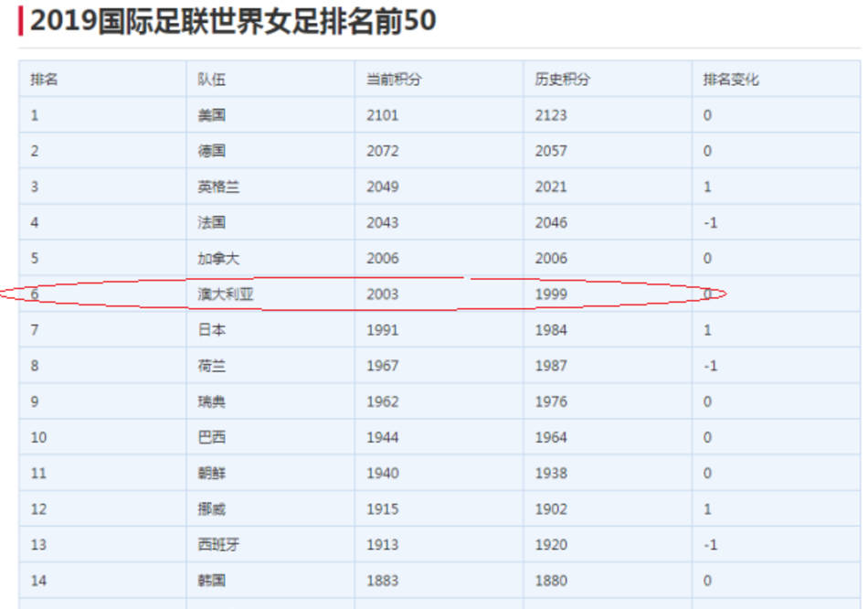This screenshot has width=868, height=609.
Task: Select the team name 美国
Action: [211, 115]
